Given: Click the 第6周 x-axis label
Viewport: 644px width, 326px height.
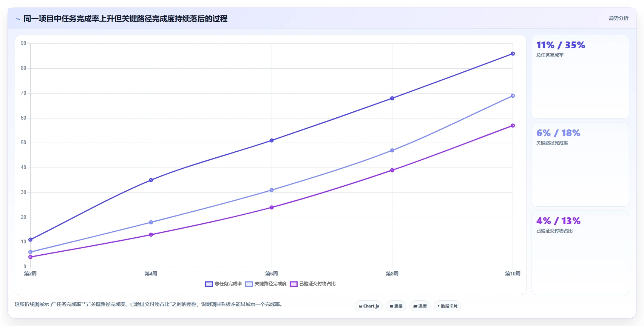Looking at the screenshot, I should coord(272,274).
